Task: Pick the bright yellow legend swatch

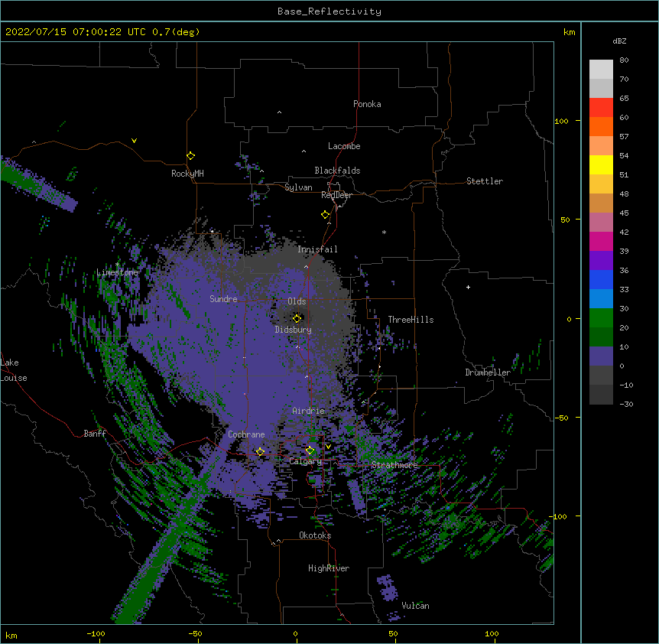Action: (601, 164)
